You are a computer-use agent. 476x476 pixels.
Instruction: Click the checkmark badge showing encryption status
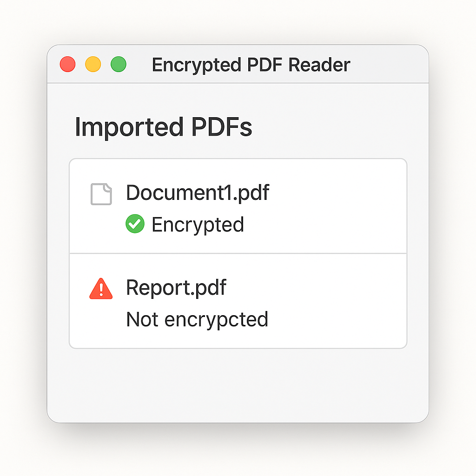pos(135,225)
